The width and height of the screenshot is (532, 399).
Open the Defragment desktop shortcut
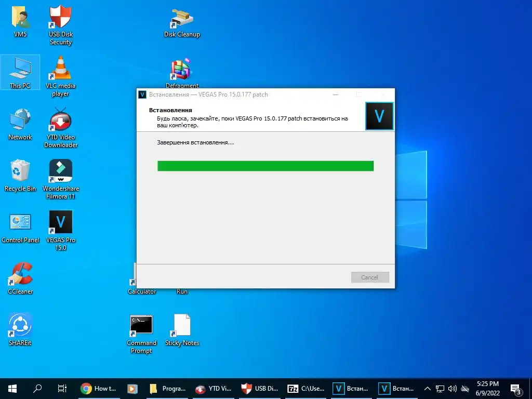point(182,73)
